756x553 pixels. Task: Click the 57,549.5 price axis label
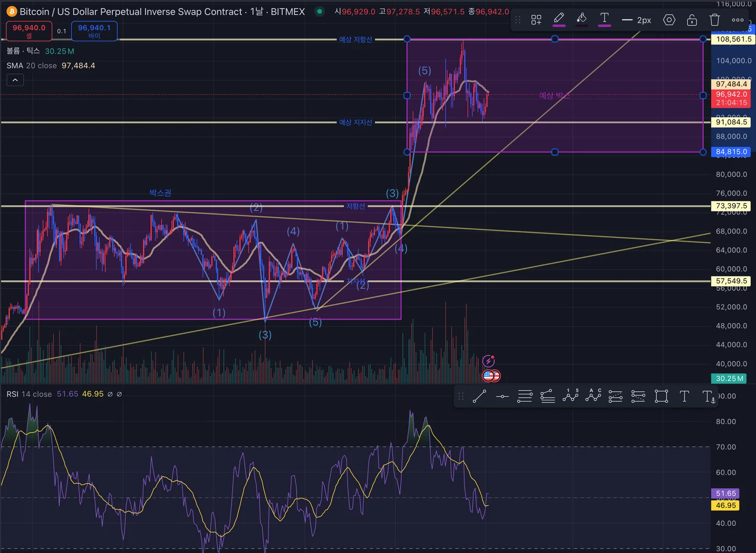click(731, 281)
